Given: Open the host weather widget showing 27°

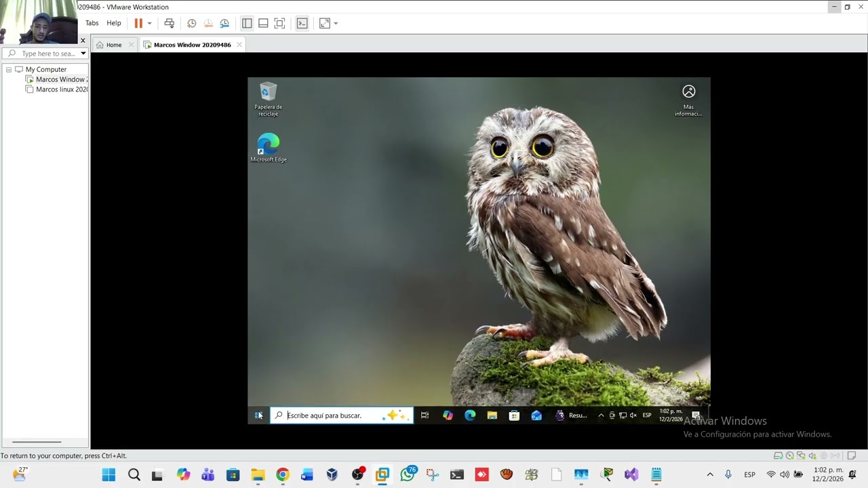Looking at the screenshot, I should (x=20, y=474).
